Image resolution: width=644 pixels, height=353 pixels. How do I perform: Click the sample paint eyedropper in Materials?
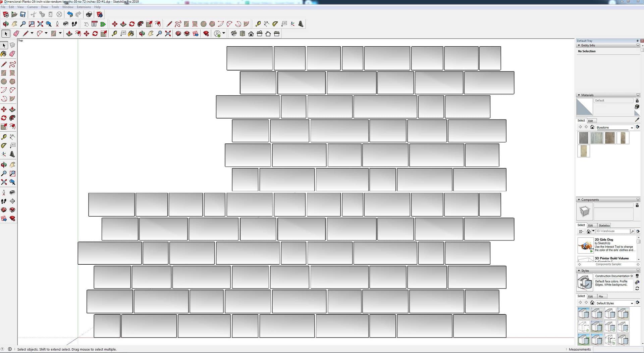tap(637, 120)
